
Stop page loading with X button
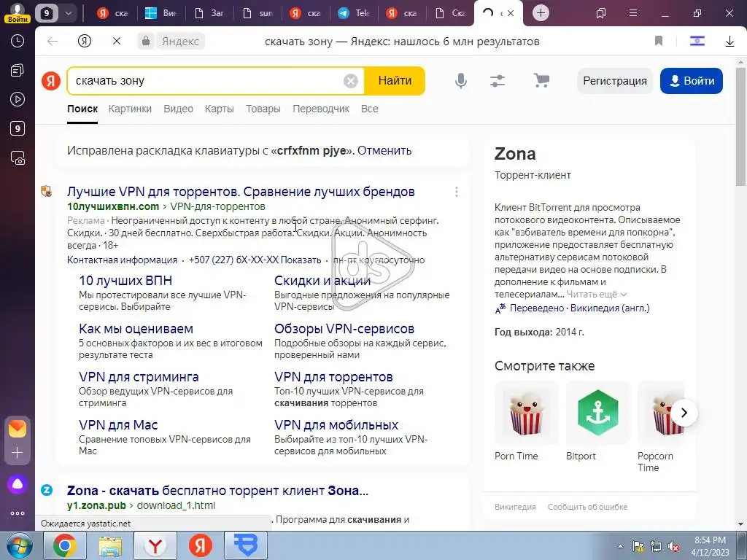[116, 42]
